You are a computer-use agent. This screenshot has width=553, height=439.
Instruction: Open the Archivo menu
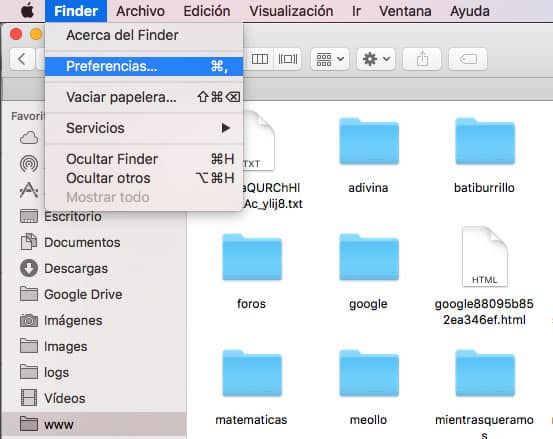[x=140, y=11]
